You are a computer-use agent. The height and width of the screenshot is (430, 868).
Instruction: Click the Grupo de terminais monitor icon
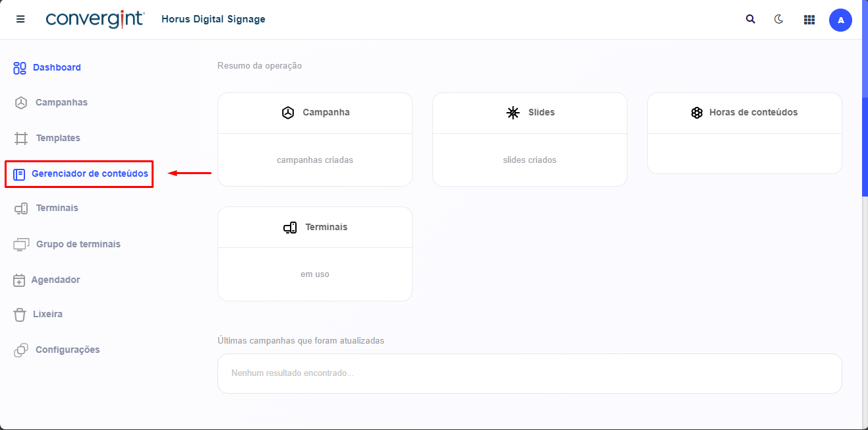(x=21, y=245)
